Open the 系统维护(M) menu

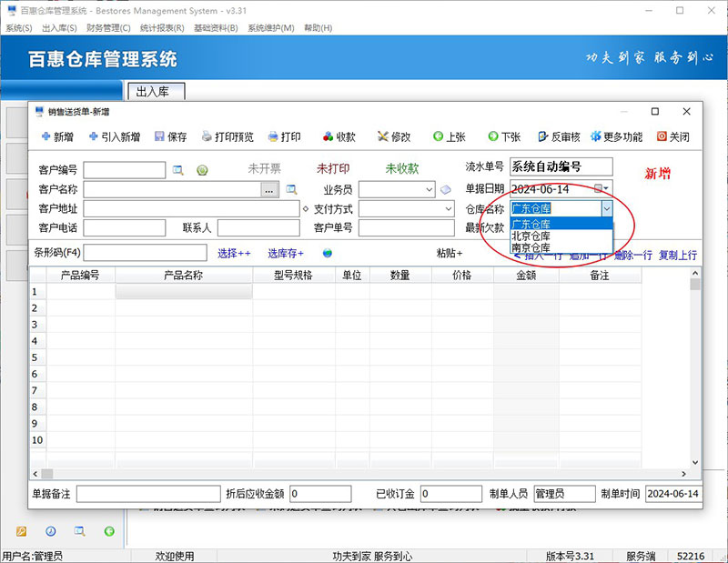pos(270,28)
